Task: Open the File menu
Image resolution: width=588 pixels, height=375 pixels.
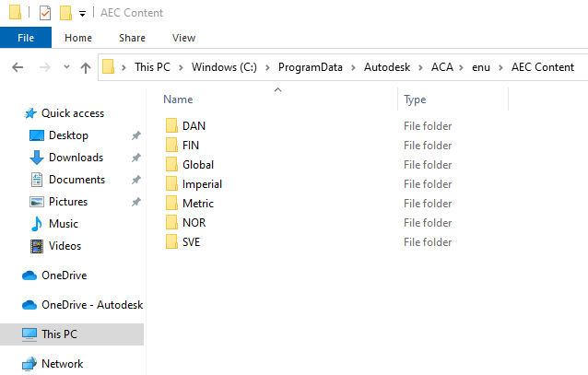Action: pos(26,38)
